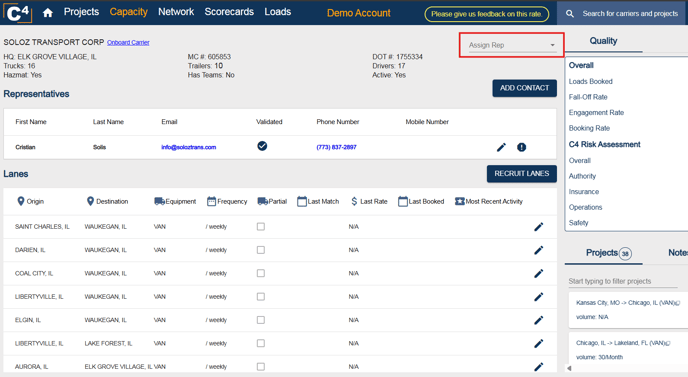Toggle Partial checkbox for Darien lane
Screen dimensions: 688x377
pos(261,250)
